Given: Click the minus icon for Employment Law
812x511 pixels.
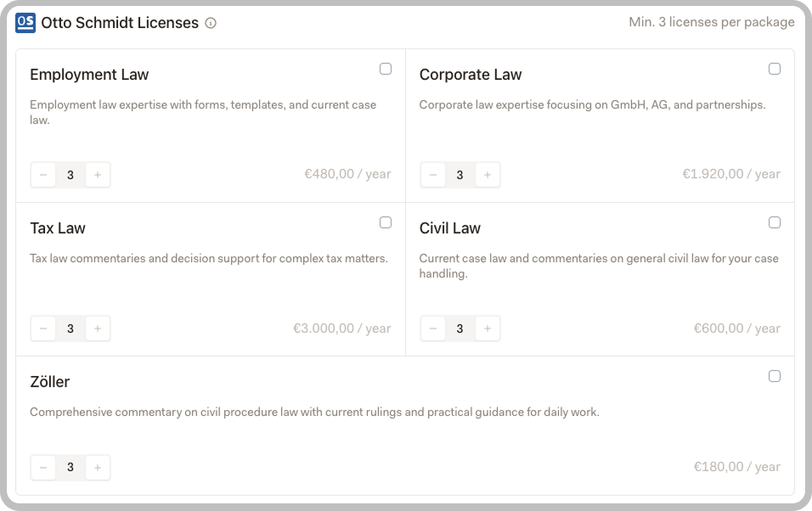Looking at the screenshot, I should coord(43,175).
